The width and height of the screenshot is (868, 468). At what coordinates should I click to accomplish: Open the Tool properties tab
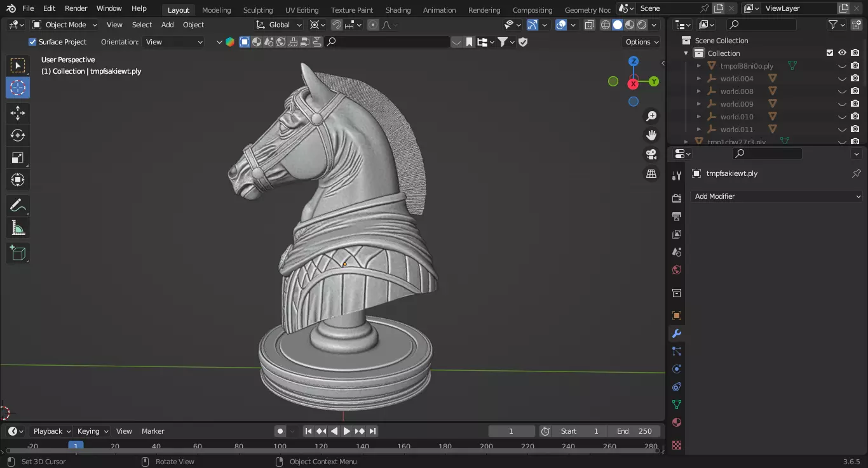(677, 176)
